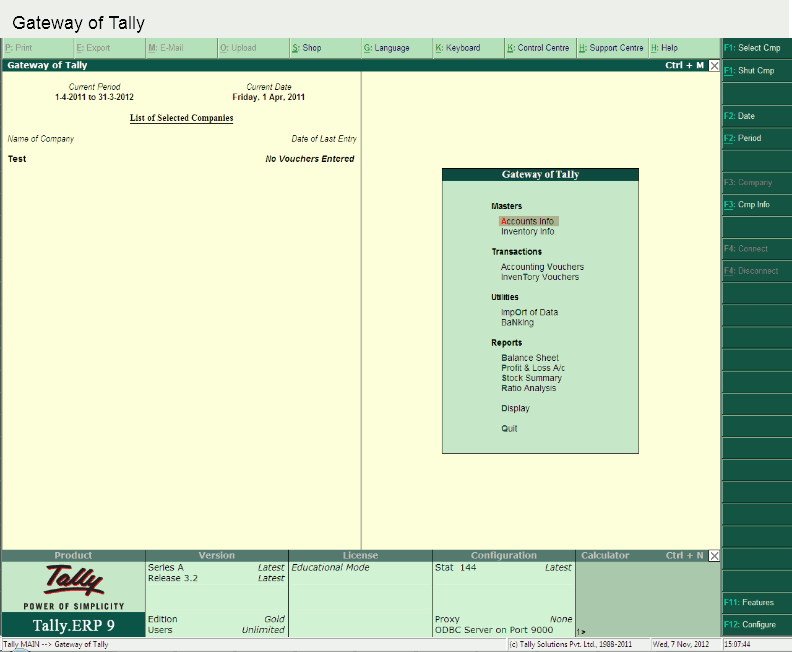This screenshot has width=792, height=652.
Task: Click current period 1-4-2011 to 31-3-2012
Action: click(94, 97)
